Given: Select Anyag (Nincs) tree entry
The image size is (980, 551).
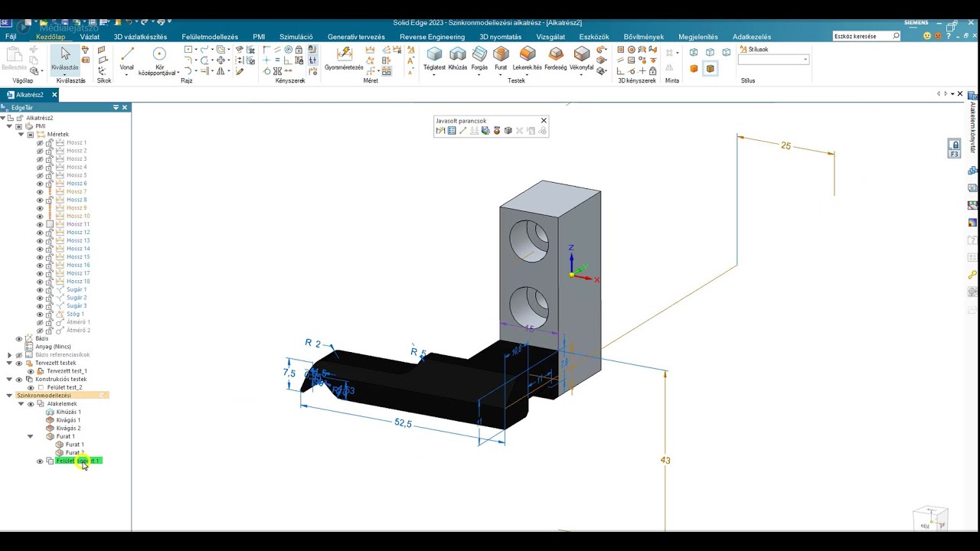Looking at the screenshot, I should [53, 347].
